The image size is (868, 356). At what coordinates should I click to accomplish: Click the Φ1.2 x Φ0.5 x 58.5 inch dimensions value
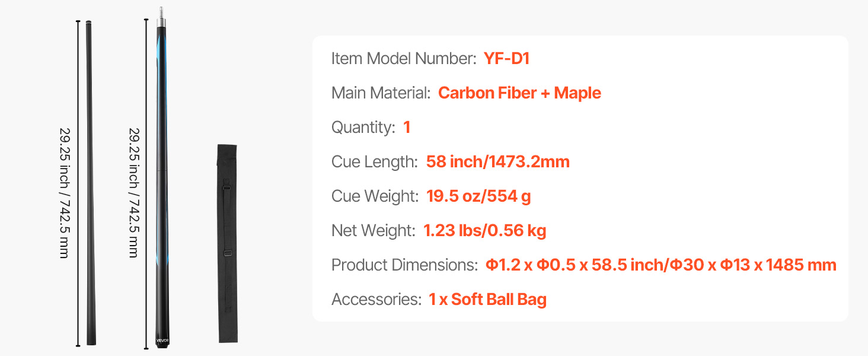pyautogui.click(x=660, y=265)
